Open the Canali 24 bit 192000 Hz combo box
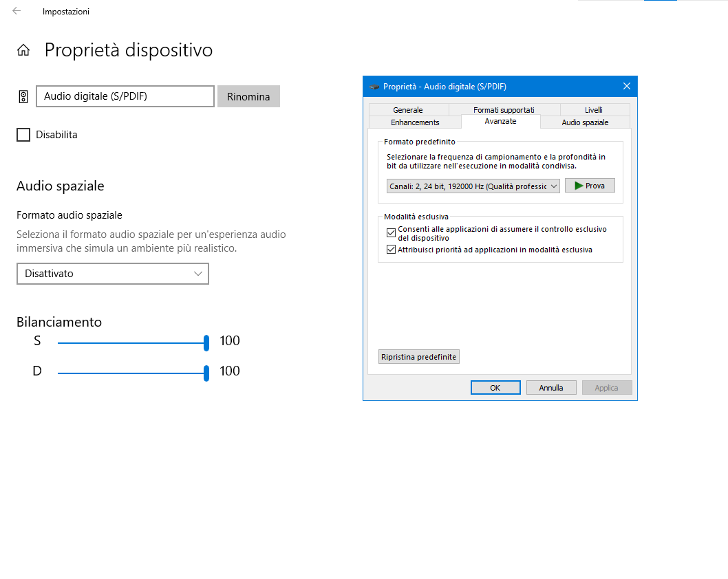Screen dimensions: 728x579 (x=473, y=186)
